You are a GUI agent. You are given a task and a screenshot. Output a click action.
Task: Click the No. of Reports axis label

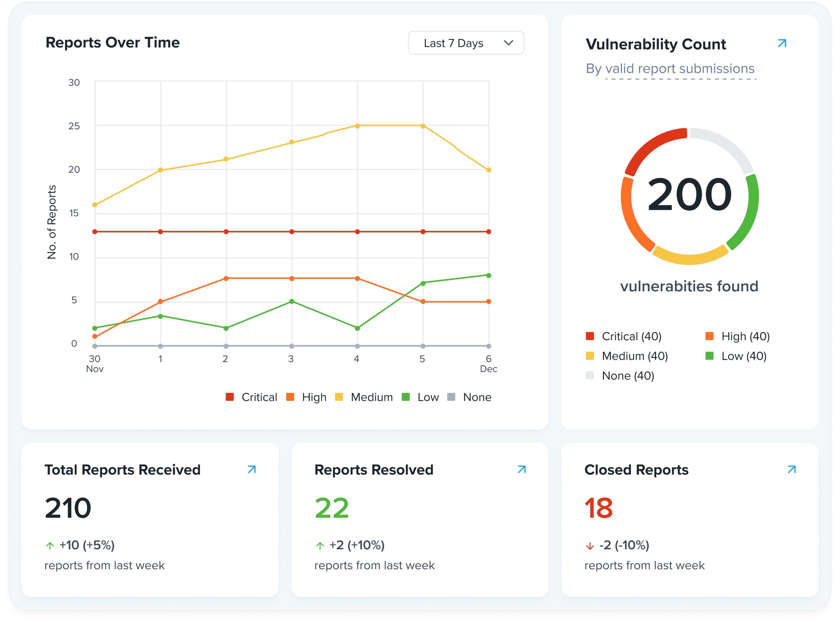point(51,222)
